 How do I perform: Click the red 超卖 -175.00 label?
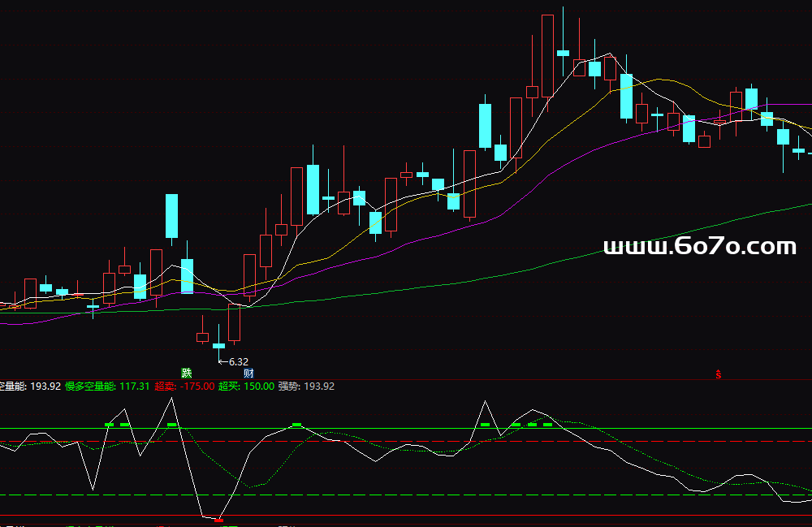pos(184,387)
